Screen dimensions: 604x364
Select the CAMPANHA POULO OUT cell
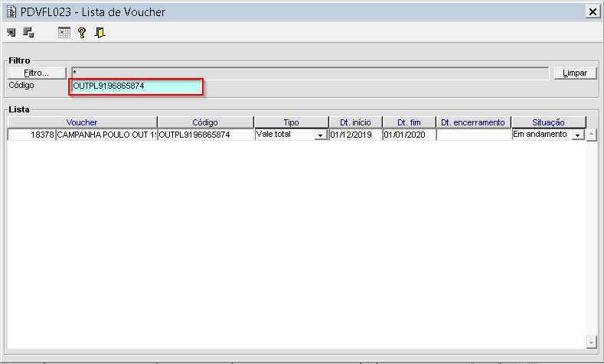[106, 135]
